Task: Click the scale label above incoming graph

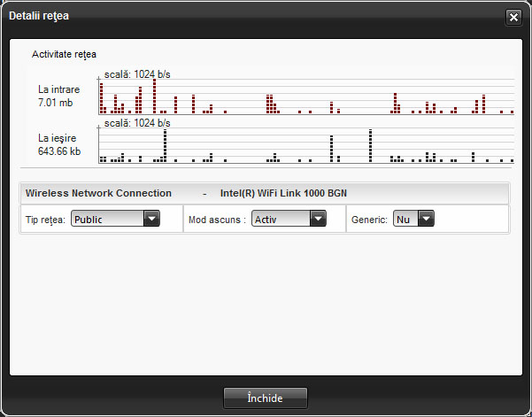Action: 137,74
